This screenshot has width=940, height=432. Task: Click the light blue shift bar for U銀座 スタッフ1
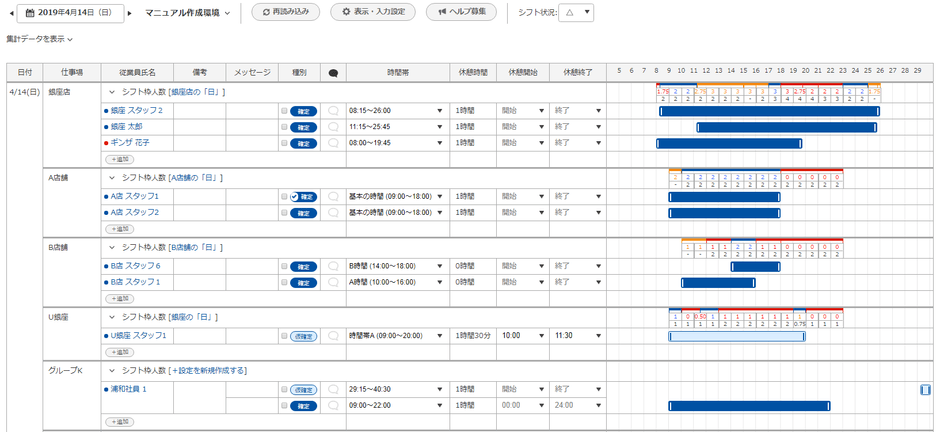pos(736,336)
